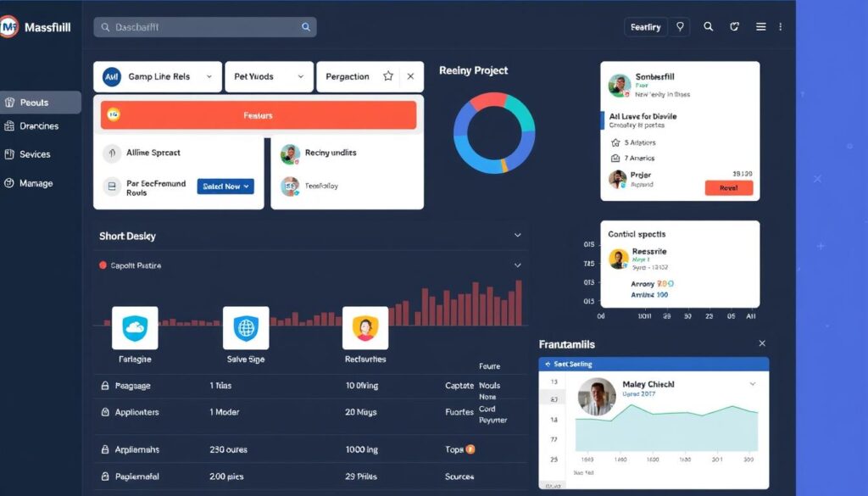
Task: Click the blue Salect Now button
Action: coord(225,187)
